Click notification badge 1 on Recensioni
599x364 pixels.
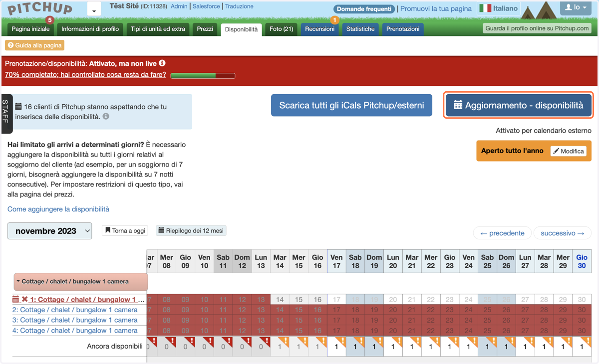pos(334,20)
